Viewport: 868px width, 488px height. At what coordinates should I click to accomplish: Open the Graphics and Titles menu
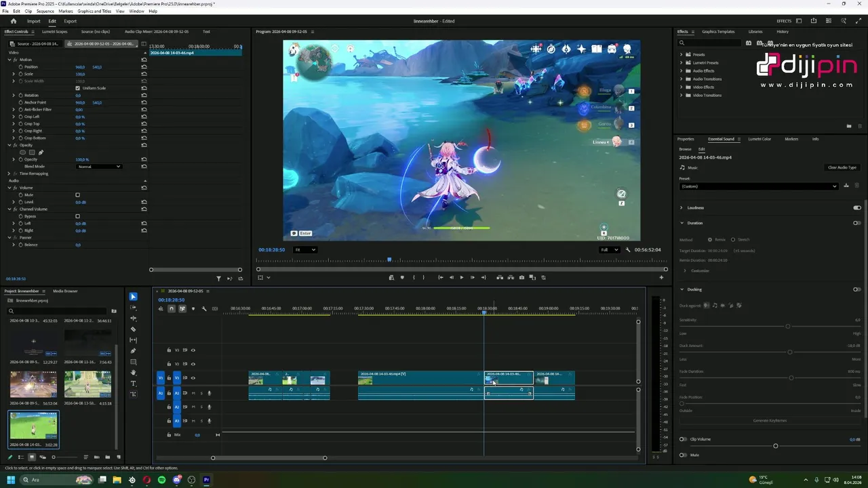pyautogui.click(x=94, y=12)
